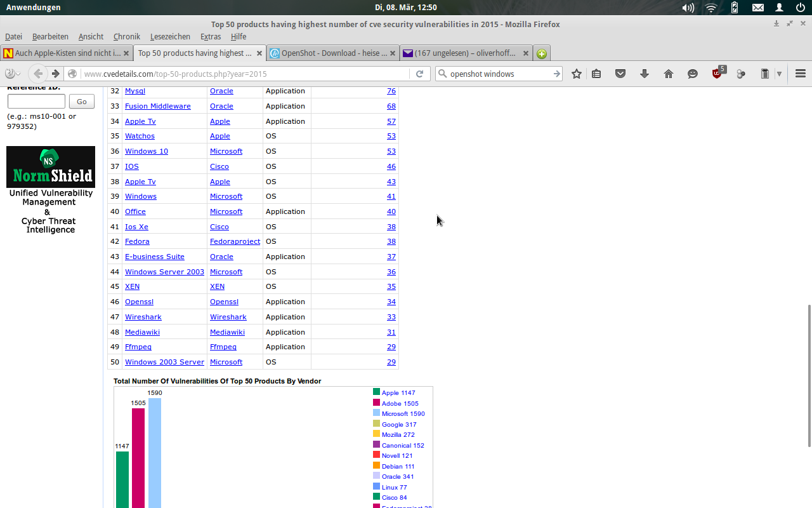
Task: Open the Windows 10 product link
Action: point(147,151)
